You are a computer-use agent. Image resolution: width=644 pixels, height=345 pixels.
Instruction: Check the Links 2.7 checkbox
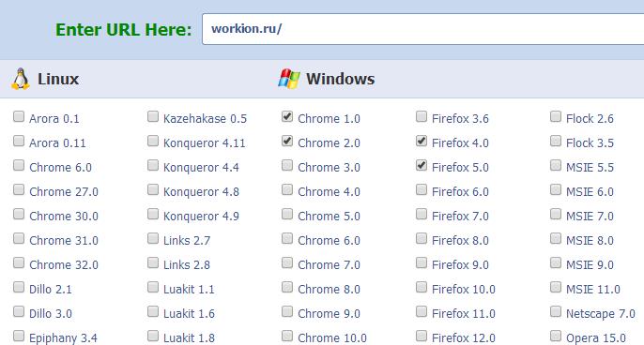click(x=153, y=238)
